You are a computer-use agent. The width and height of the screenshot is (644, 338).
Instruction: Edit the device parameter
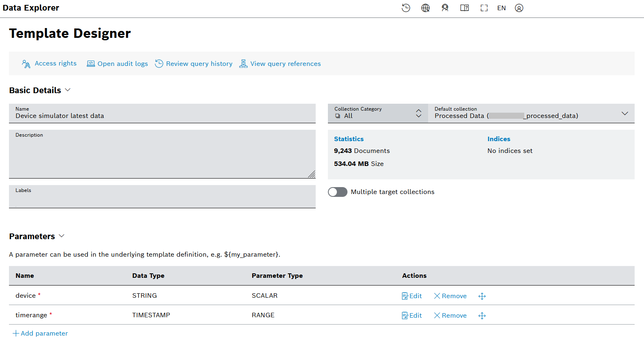point(412,296)
